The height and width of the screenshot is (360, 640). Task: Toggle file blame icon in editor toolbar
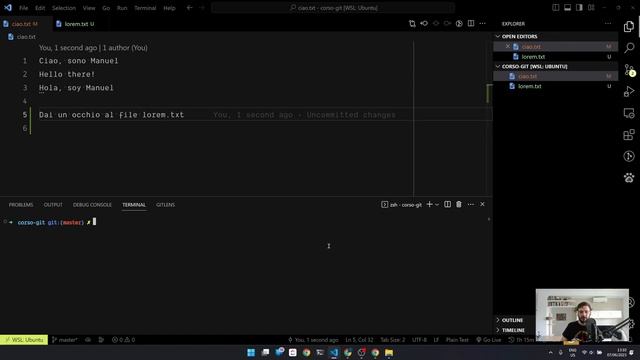(x=459, y=24)
